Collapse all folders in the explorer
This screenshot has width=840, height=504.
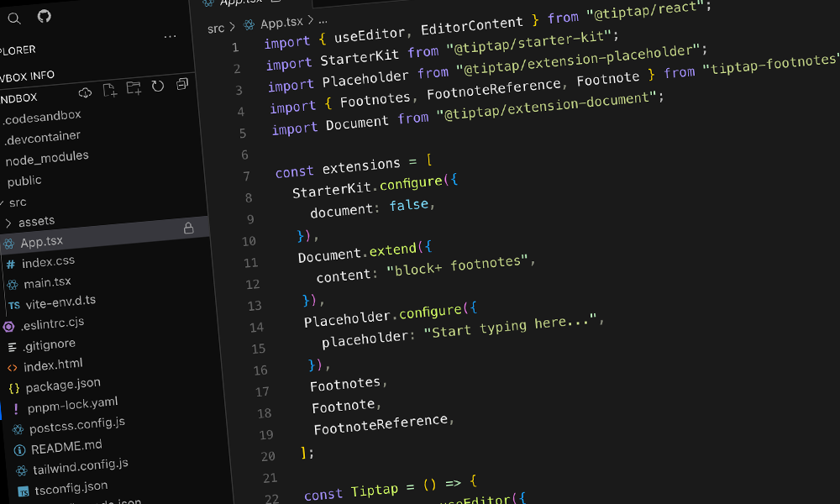point(182,85)
